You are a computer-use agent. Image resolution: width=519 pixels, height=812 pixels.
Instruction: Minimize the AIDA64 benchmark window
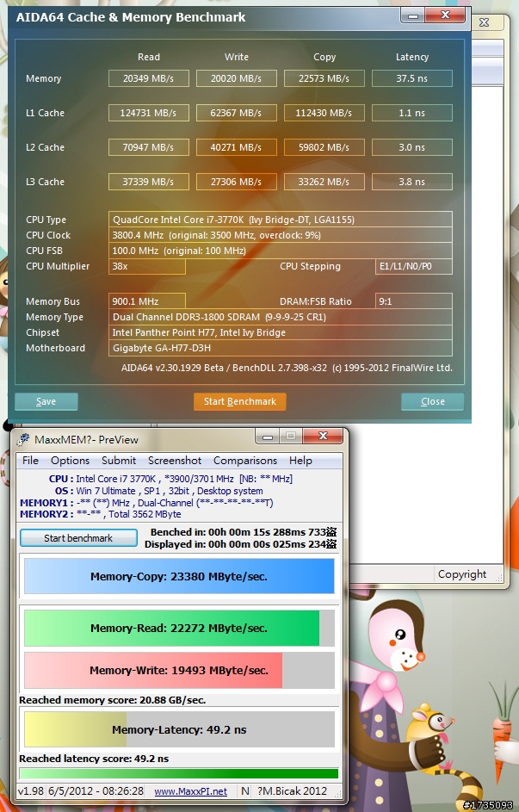[413, 16]
